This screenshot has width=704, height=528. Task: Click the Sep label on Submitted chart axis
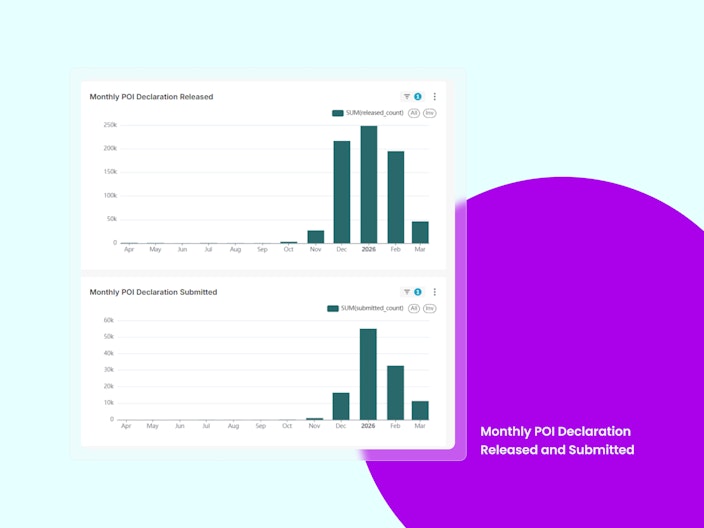[x=260, y=426]
